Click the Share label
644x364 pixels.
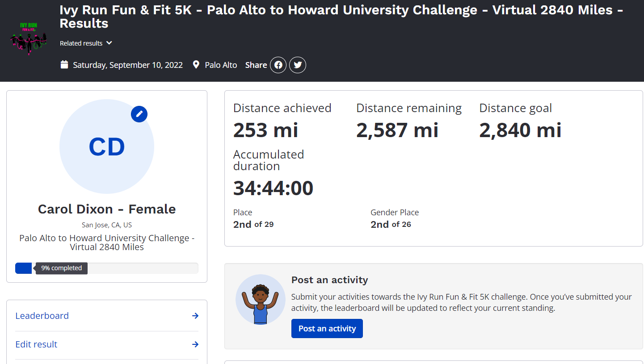tap(256, 65)
